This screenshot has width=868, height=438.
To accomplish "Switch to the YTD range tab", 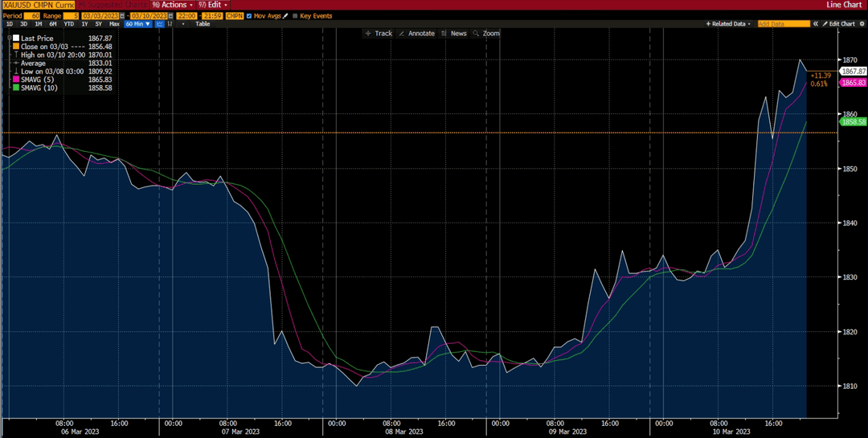I will point(68,24).
